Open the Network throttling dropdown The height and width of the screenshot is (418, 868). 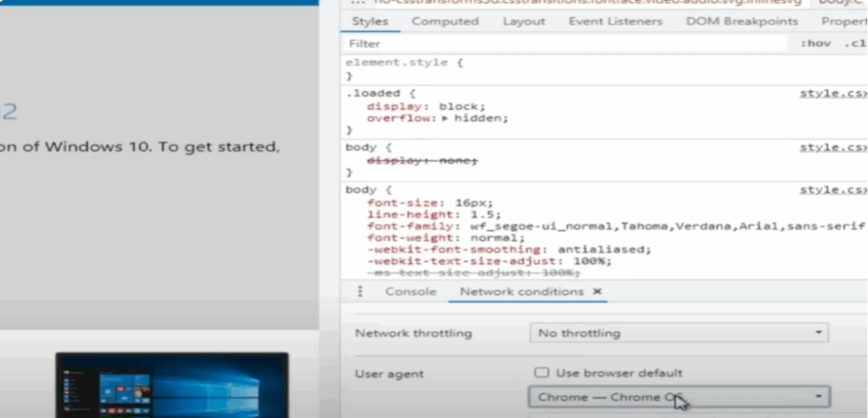click(x=679, y=333)
